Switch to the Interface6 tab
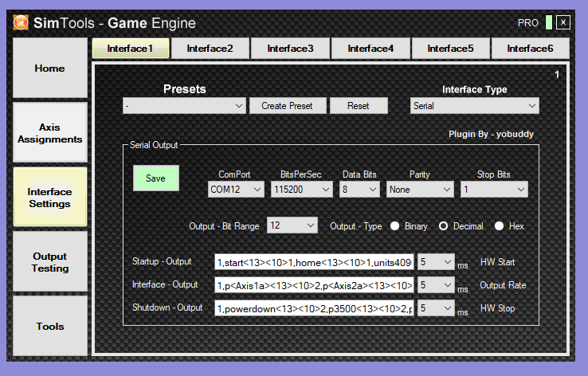This screenshot has width=588, height=376. (531, 49)
